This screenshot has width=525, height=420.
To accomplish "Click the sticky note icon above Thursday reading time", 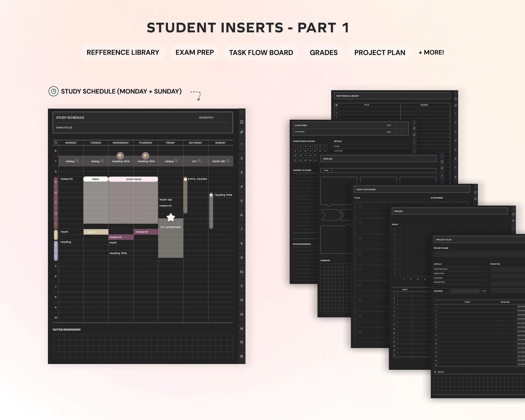I will pyautogui.click(x=145, y=156).
